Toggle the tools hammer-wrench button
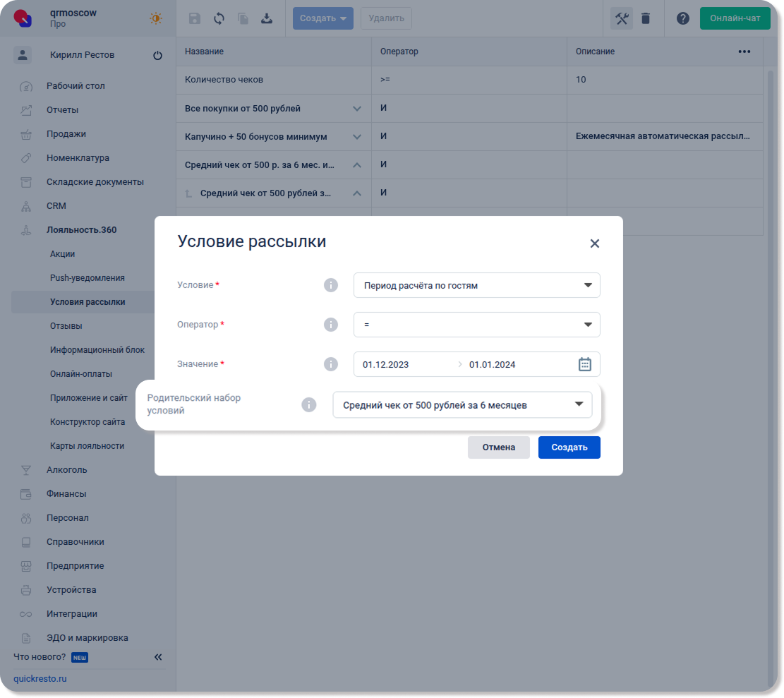Image resolution: width=784 pixels, height=698 pixels. pos(622,18)
